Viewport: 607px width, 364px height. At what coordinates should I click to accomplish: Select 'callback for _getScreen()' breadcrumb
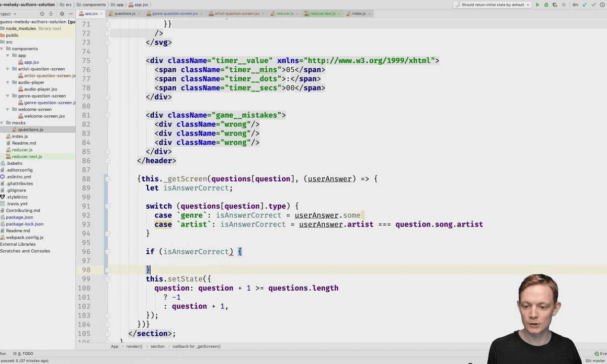pyautogui.click(x=196, y=346)
